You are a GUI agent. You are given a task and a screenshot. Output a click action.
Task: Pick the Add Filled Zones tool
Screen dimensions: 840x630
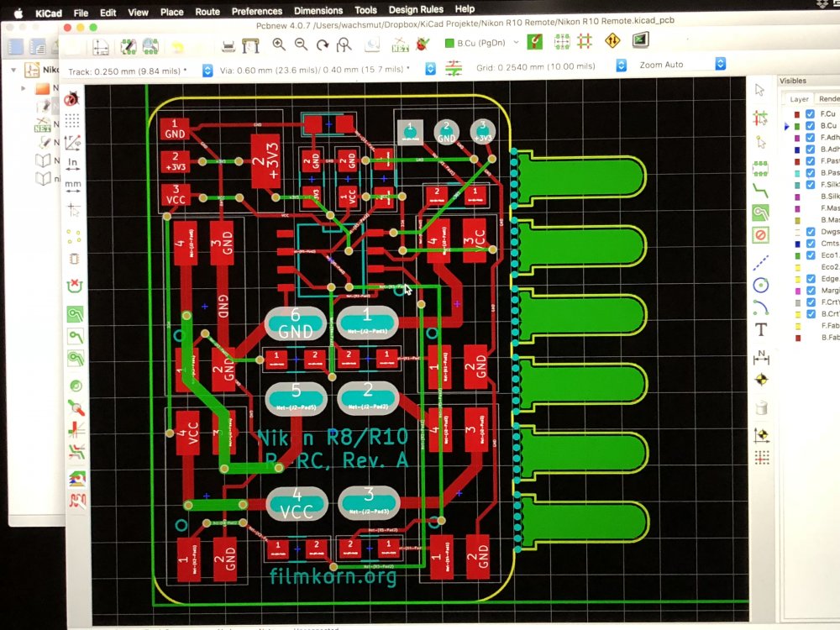(x=761, y=213)
